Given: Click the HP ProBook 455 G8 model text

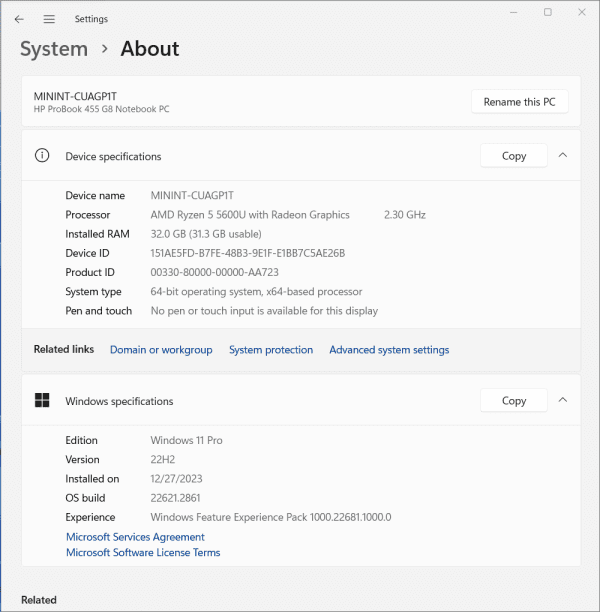Looking at the screenshot, I should click(101, 109).
